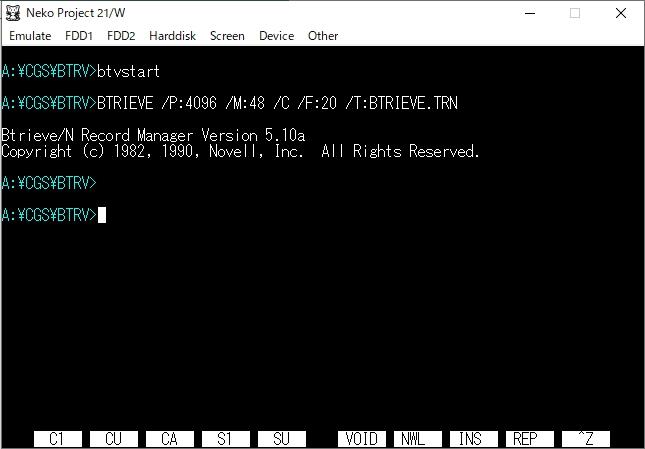Screen dimensions: 645x449
Task: Click the S1 function key label
Action: tap(225, 439)
